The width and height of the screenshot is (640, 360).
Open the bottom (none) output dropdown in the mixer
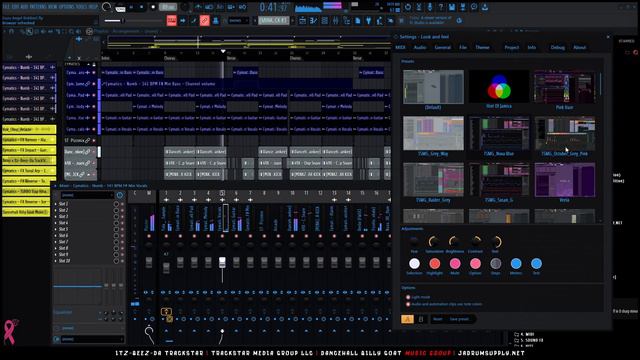click(92, 339)
